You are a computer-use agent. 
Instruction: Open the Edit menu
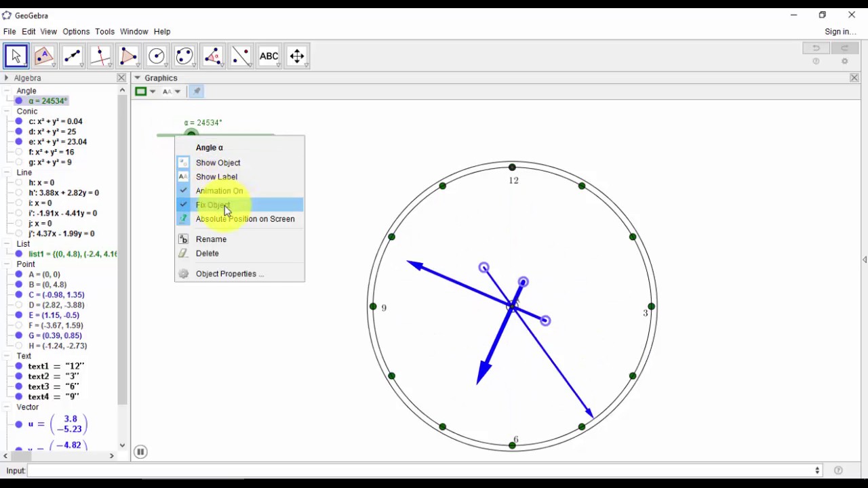pos(28,32)
